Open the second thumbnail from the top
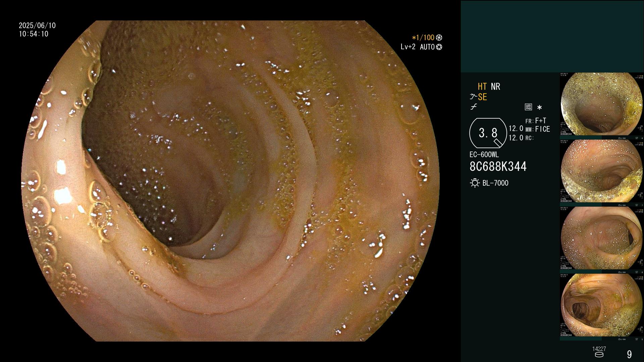 pyautogui.click(x=602, y=171)
